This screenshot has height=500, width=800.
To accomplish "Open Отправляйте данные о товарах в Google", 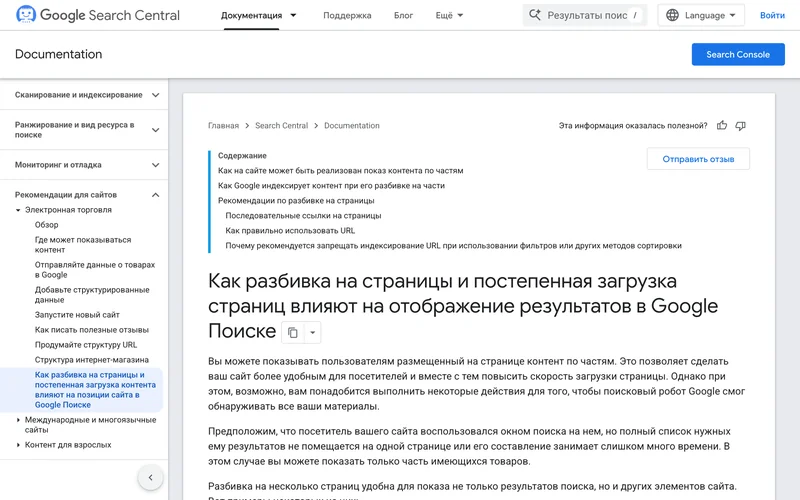I will (94, 270).
